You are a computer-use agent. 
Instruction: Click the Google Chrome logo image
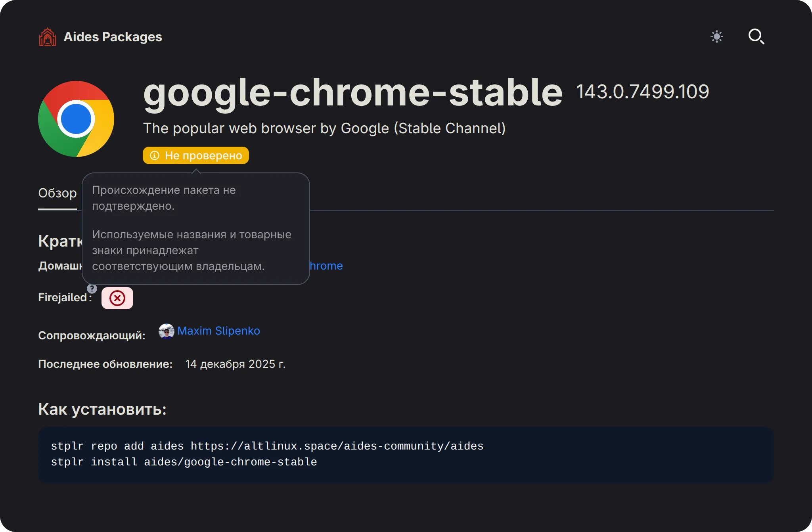(76, 119)
